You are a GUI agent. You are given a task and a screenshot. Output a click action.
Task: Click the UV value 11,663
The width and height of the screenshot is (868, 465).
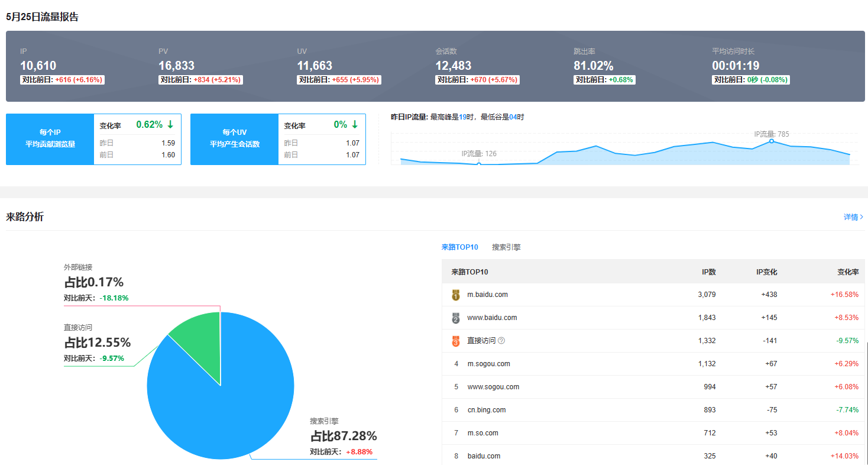pyautogui.click(x=315, y=66)
